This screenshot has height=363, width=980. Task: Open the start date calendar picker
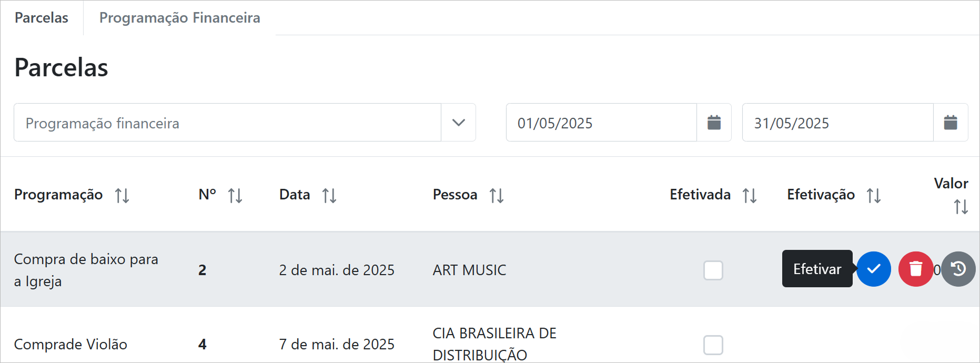click(714, 123)
